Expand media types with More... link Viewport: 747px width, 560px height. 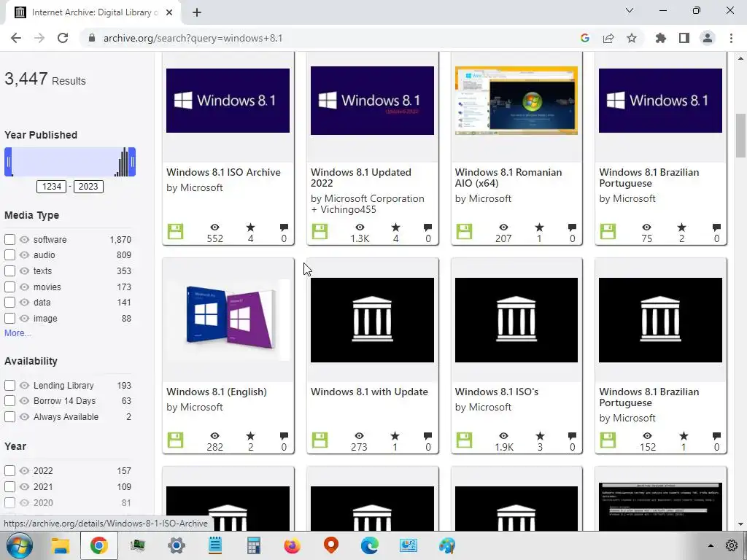tap(18, 332)
